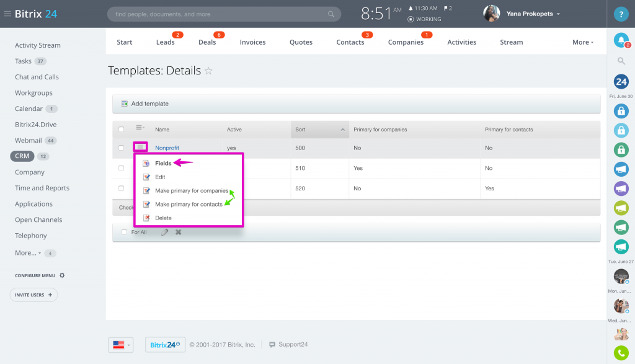The width and height of the screenshot is (635, 364).
Task: Click the alarm 11:30 AM indicator
Action: click(x=423, y=8)
